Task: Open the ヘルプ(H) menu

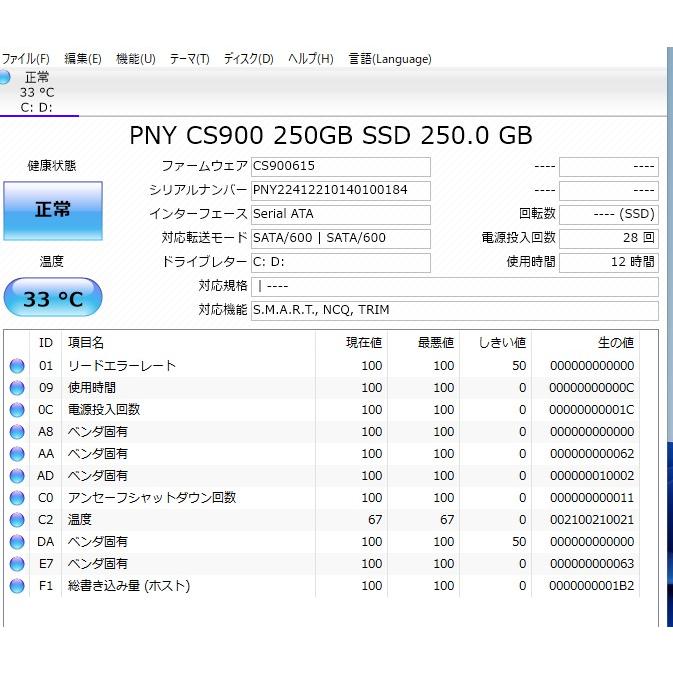Action: point(310,59)
